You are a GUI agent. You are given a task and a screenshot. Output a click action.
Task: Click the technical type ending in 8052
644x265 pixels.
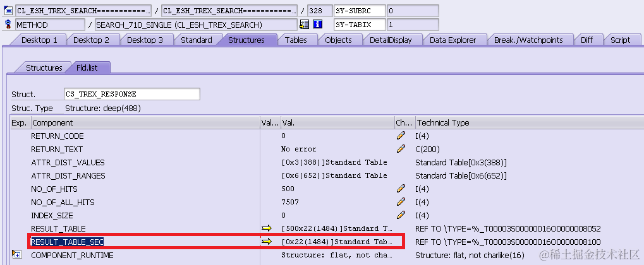click(508, 228)
